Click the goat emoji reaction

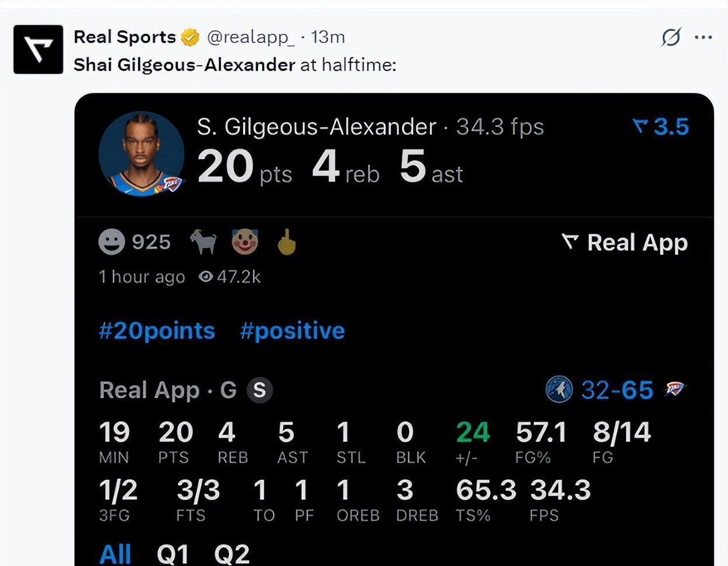pos(204,241)
